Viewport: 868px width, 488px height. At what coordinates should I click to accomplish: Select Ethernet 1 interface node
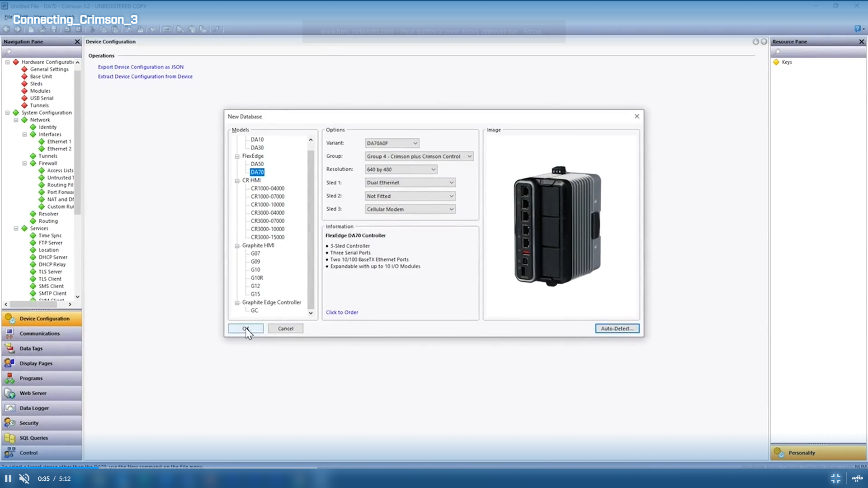59,142
